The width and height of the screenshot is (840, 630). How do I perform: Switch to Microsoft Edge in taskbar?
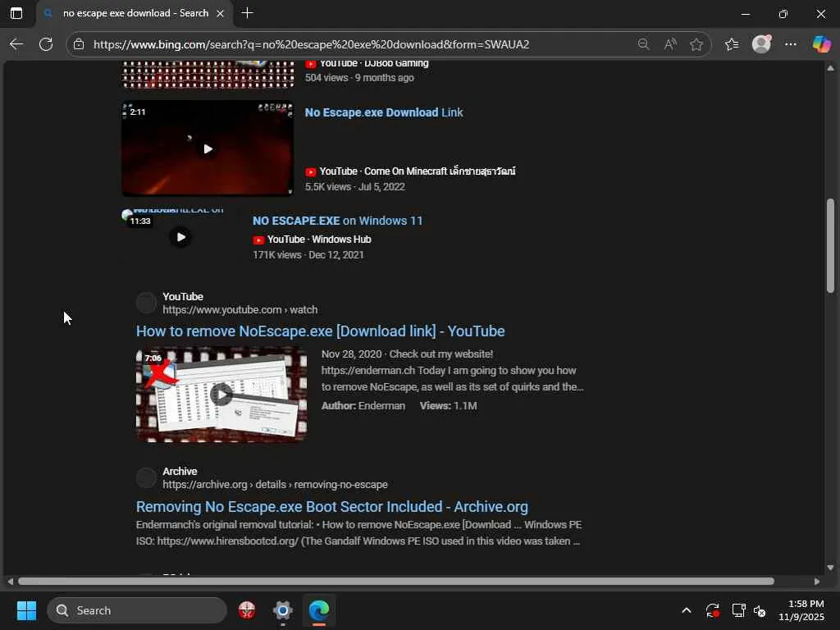[x=319, y=610]
